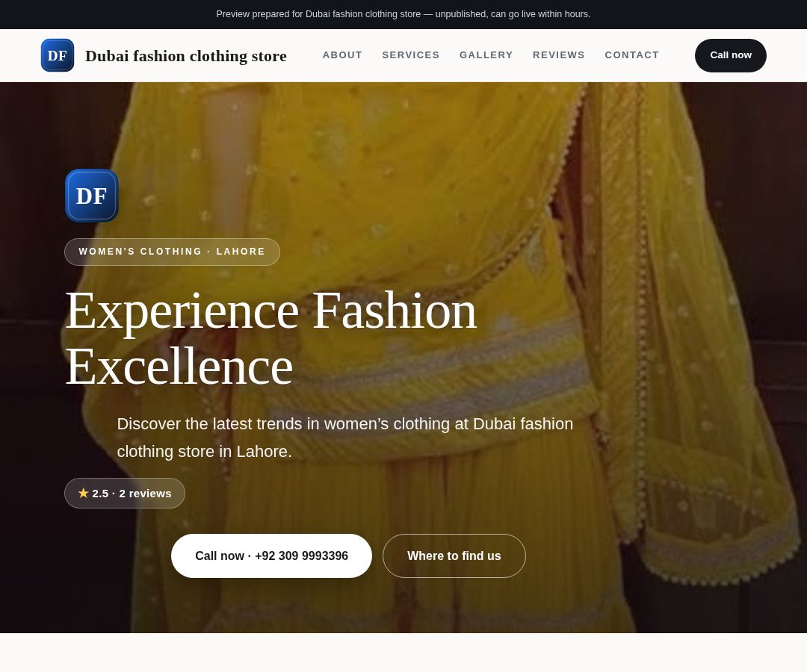
Task: Click the Women's Clothing · Lahore tag
Action: 172,252
